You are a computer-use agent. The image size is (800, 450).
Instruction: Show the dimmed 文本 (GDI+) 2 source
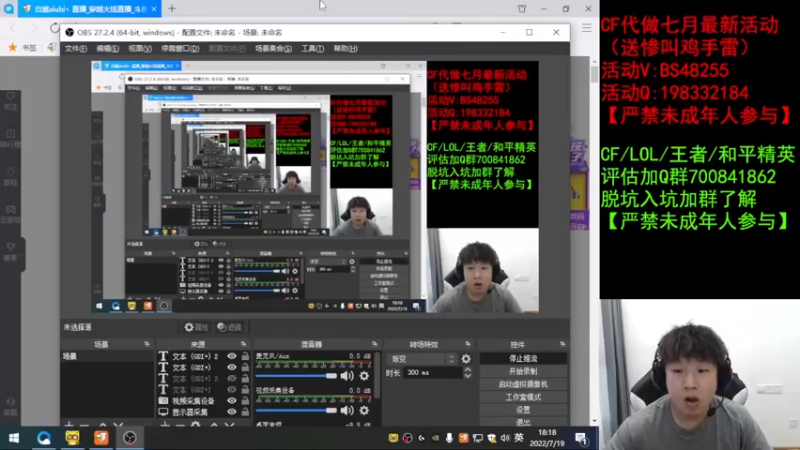click(232, 379)
